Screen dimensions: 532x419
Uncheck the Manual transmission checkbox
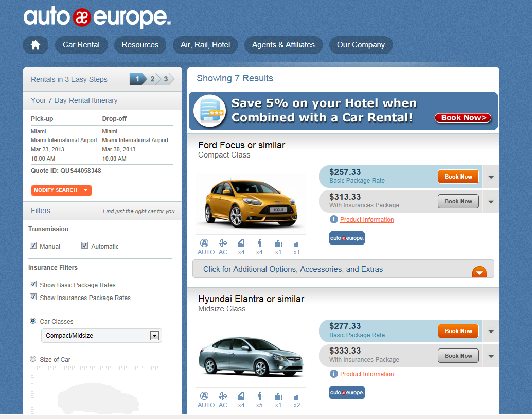tap(33, 246)
